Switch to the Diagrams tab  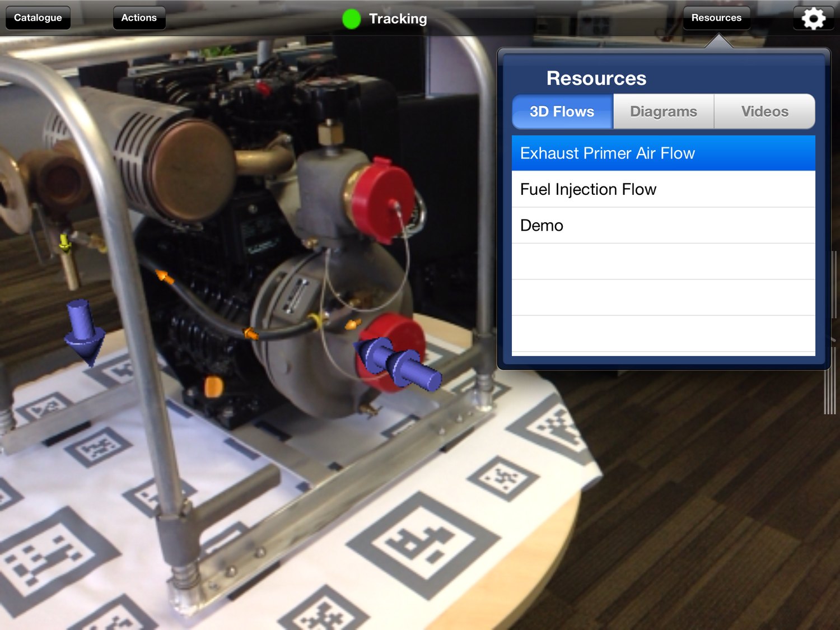pos(664,111)
